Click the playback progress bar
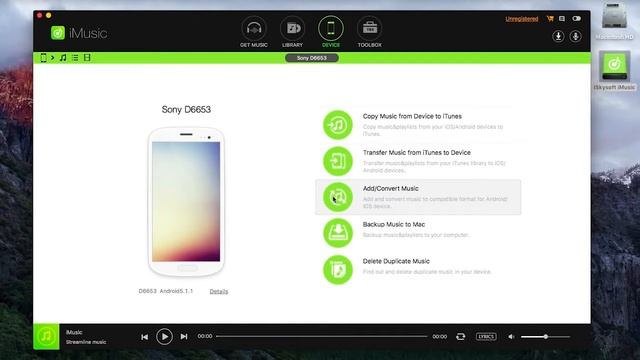The width and height of the screenshot is (640, 360). [x=322, y=336]
